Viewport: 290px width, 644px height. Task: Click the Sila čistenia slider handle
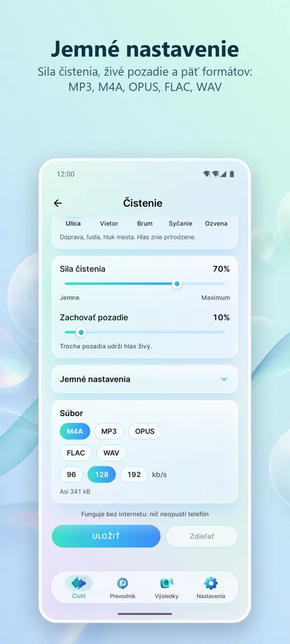(177, 284)
